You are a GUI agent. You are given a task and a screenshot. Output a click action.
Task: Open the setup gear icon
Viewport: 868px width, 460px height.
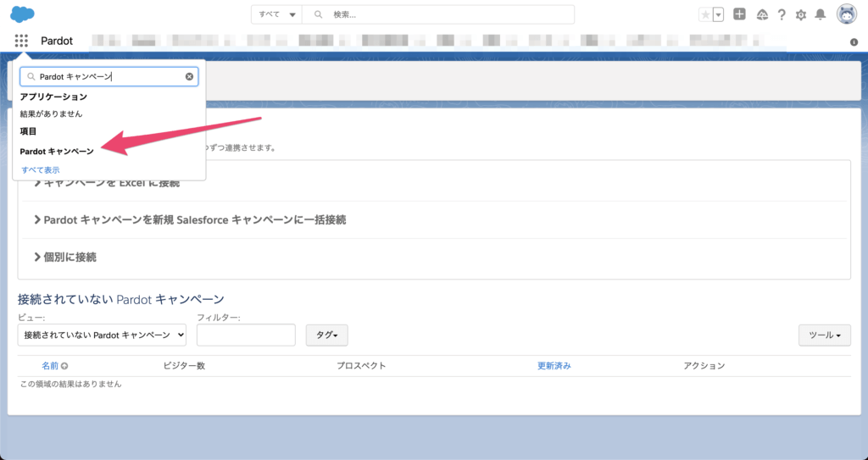coord(801,15)
